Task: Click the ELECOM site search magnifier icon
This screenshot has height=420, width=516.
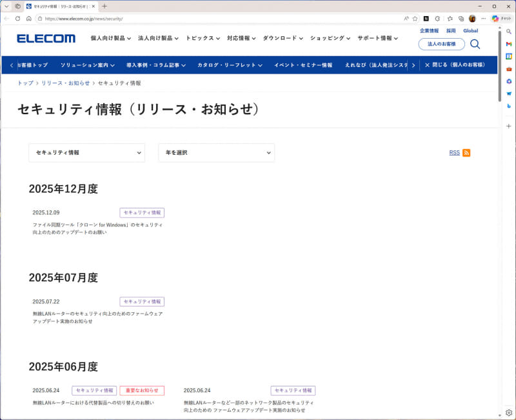Action: point(475,44)
